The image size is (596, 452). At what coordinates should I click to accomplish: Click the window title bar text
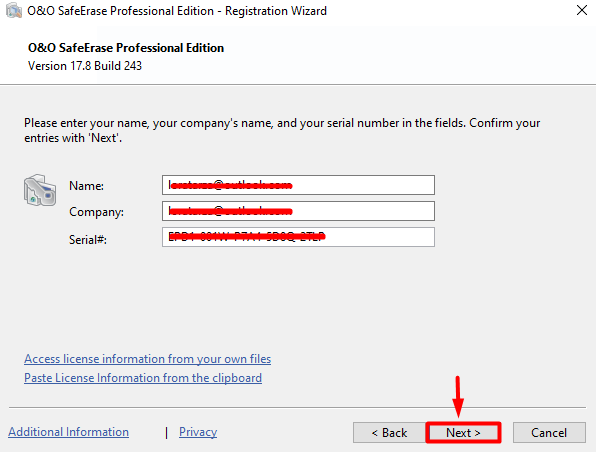[x=177, y=11]
